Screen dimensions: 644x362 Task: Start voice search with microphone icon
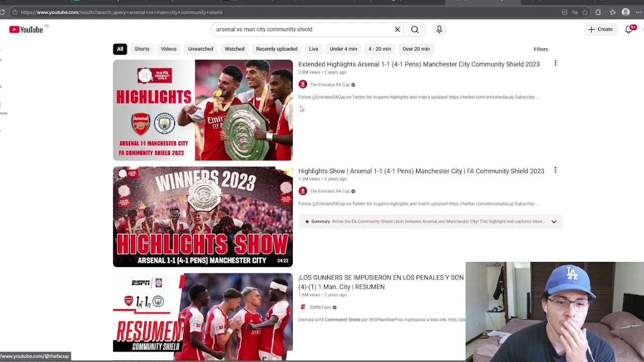click(439, 29)
